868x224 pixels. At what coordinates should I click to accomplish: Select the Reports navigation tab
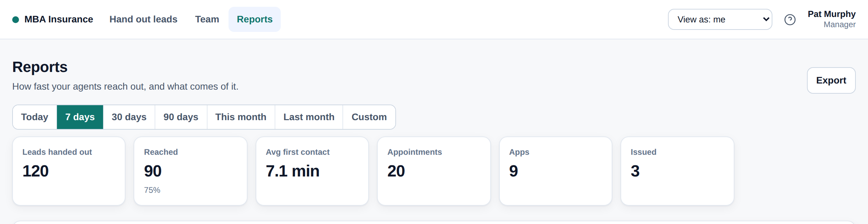pyautogui.click(x=255, y=19)
